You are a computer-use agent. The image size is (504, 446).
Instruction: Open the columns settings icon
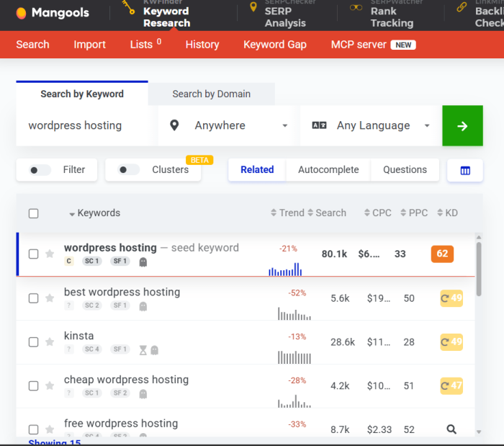click(x=465, y=171)
